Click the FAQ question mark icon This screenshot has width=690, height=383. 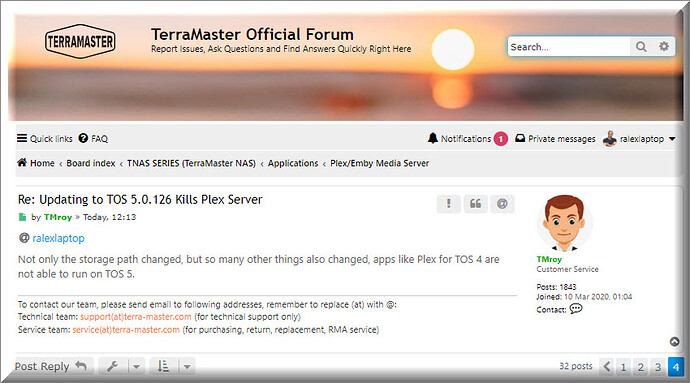coord(83,138)
